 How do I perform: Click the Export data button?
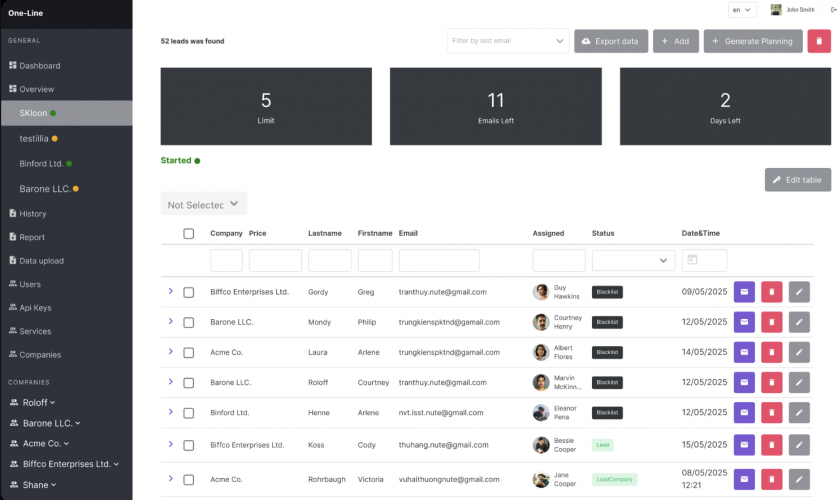pyautogui.click(x=611, y=41)
